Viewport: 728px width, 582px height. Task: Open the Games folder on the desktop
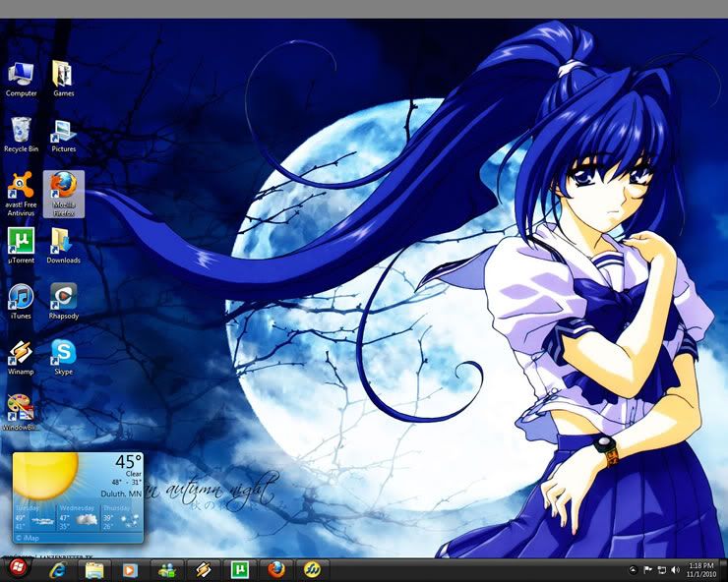(x=63, y=80)
